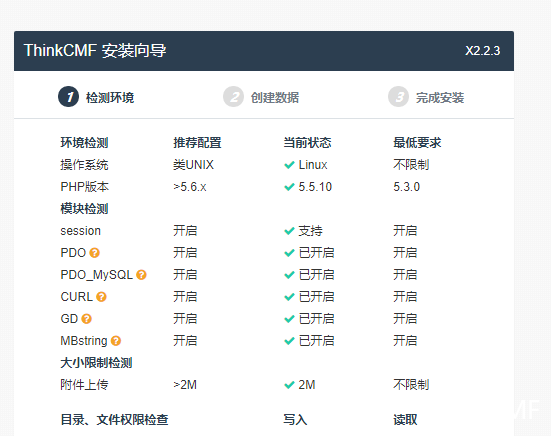Click the 写入 column header
This screenshot has height=436, width=551.
click(295, 420)
